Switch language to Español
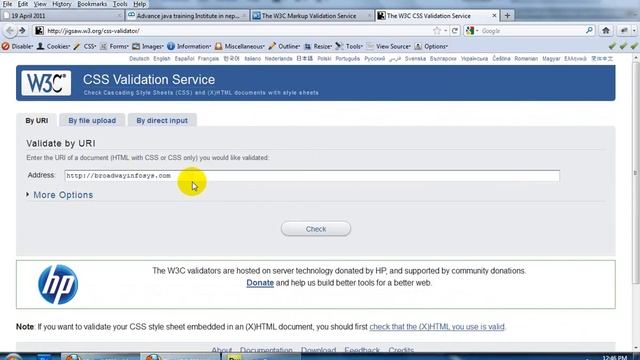 tap(184, 59)
